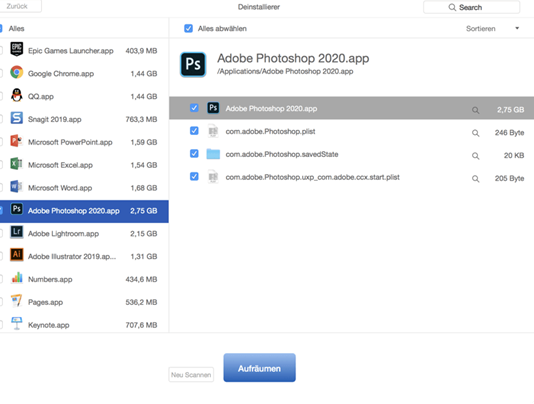Click the Epic Games Launcher app icon
Screen dimensions: 534x404
pos(17,49)
